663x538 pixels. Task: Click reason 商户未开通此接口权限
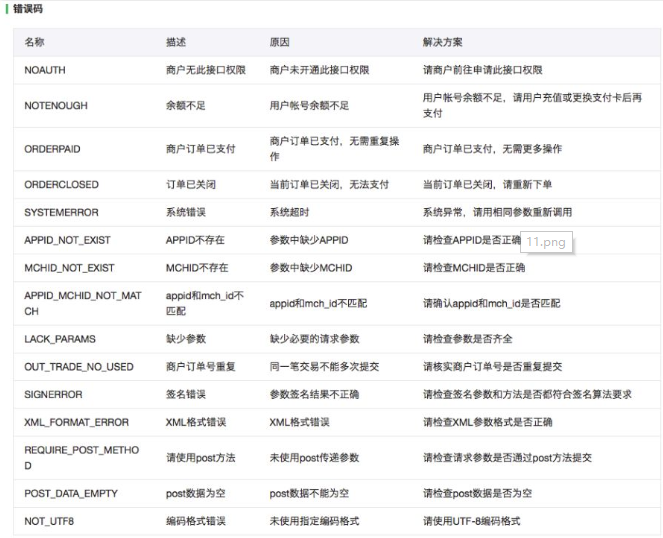[x=320, y=70]
